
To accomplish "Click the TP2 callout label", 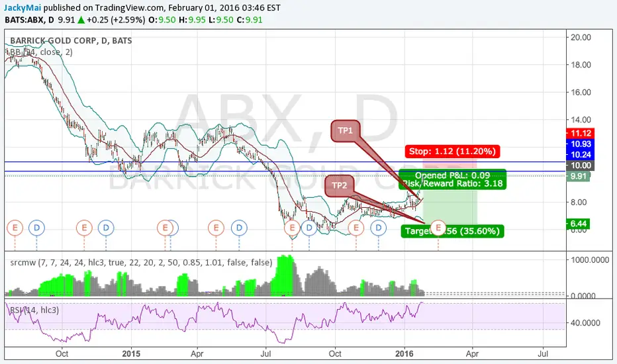I will pos(339,185).
